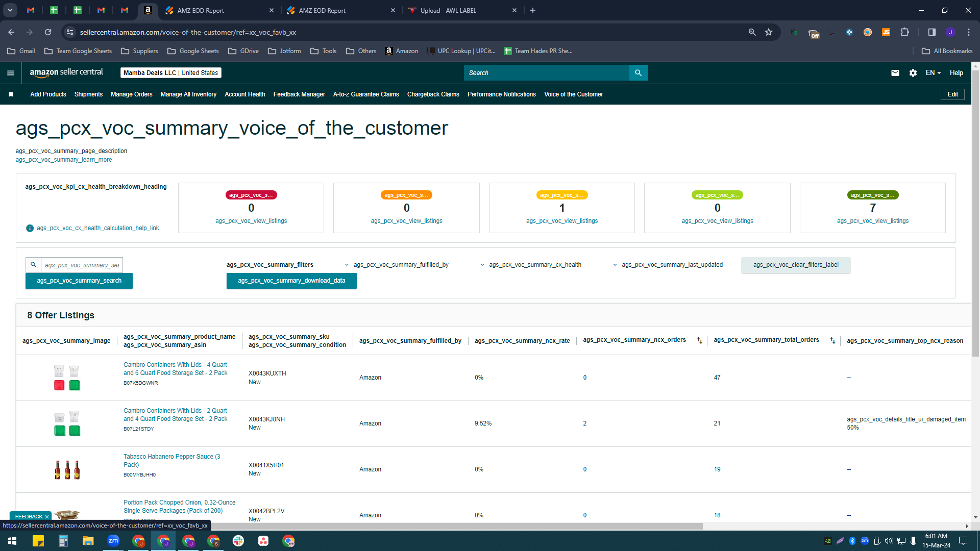Image resolution: width=980 pixels, height=551 pixels.
Task: Open the Tabasco Habanero Pepper Sauce product link
Action: point(172,461)
